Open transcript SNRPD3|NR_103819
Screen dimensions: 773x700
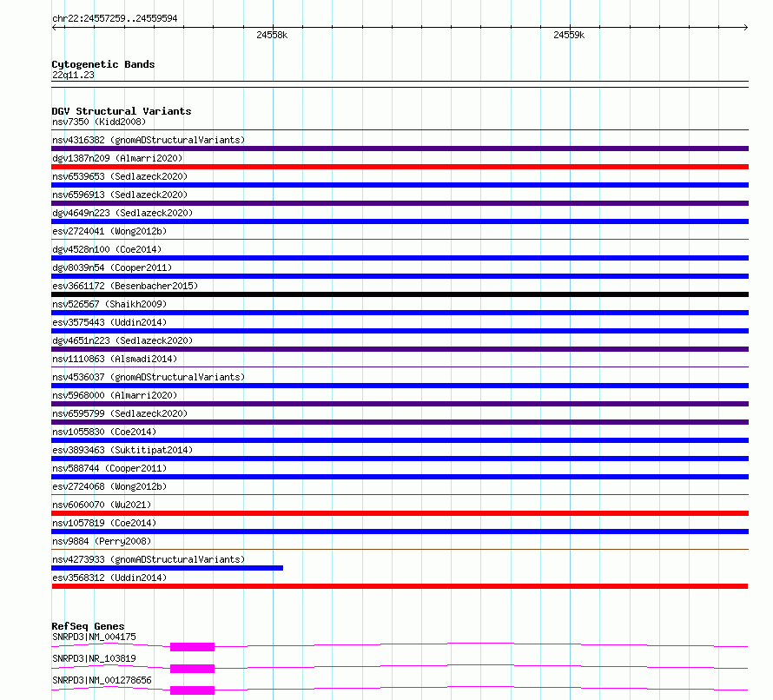pos(94,658)
